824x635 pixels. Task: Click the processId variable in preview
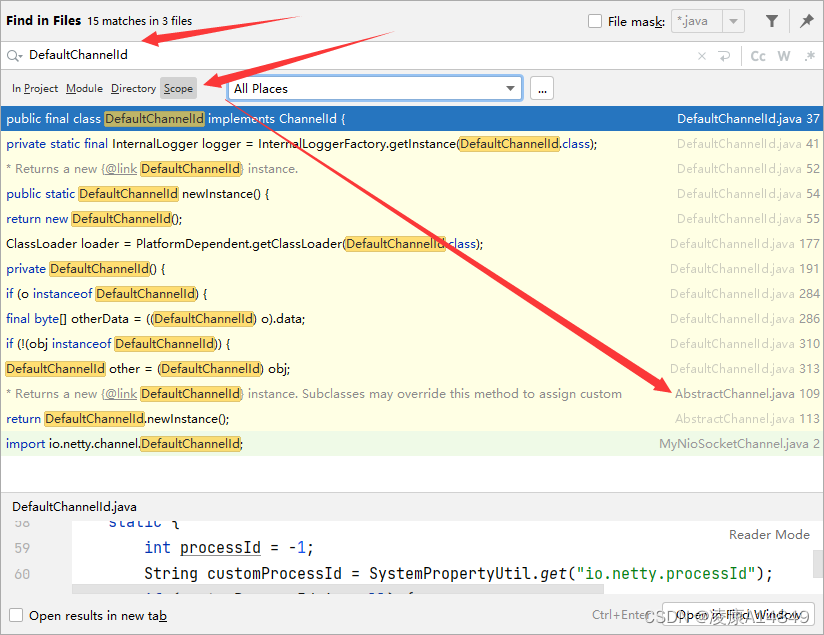(220, 548)
